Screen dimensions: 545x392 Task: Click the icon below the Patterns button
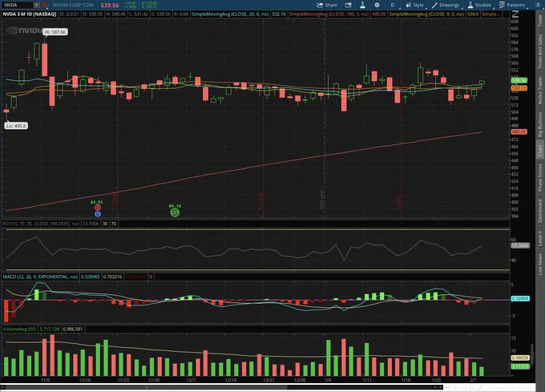(515, 14)
